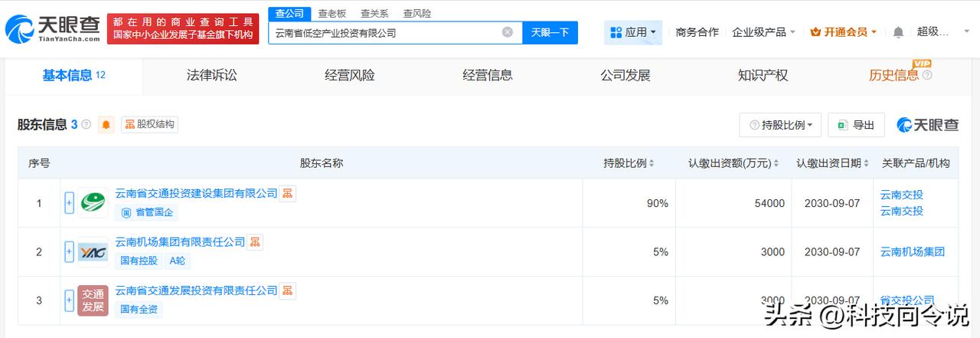Show the help icon next to 历史信息

coord(927,75)
